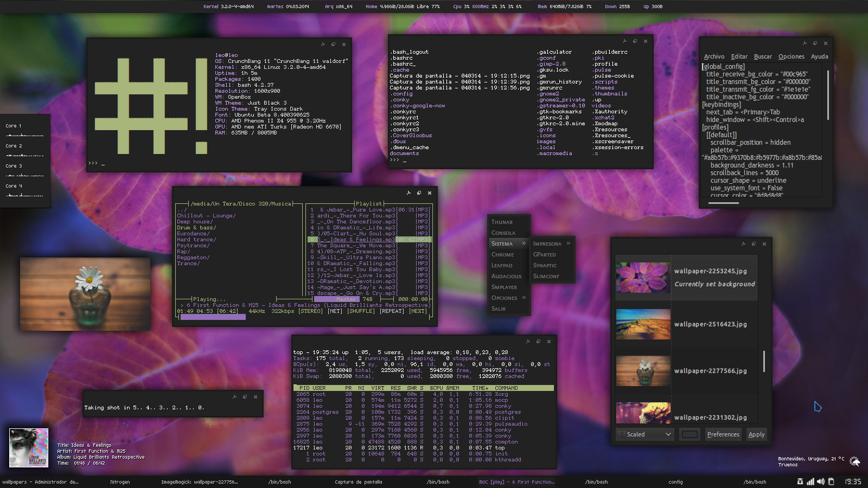Switch to Captura de pantalla taskbar entry
Viewport: 868px width, 488px height.
point(358,481)
